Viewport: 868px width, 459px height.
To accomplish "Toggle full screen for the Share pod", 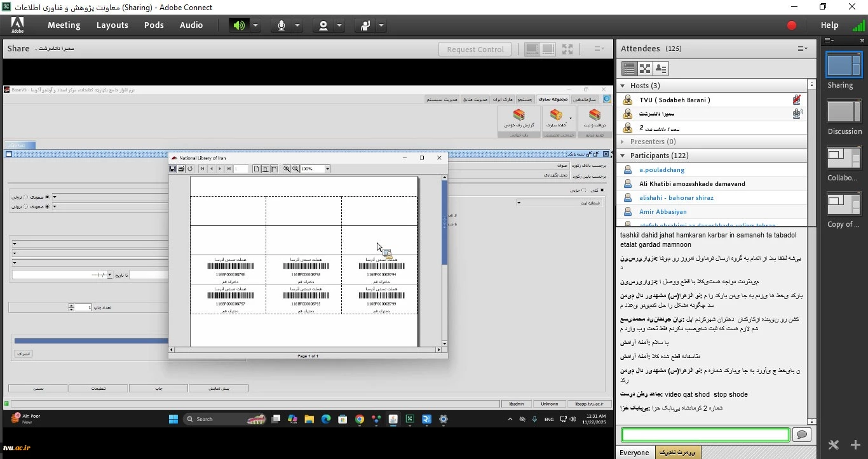I will pos(567,49).
